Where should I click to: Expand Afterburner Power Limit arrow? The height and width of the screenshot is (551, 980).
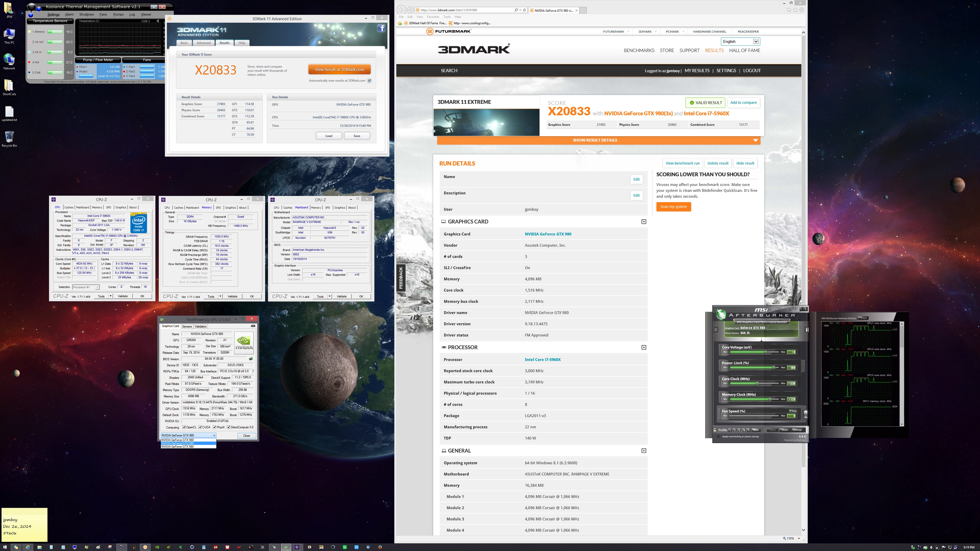(803, 366)
